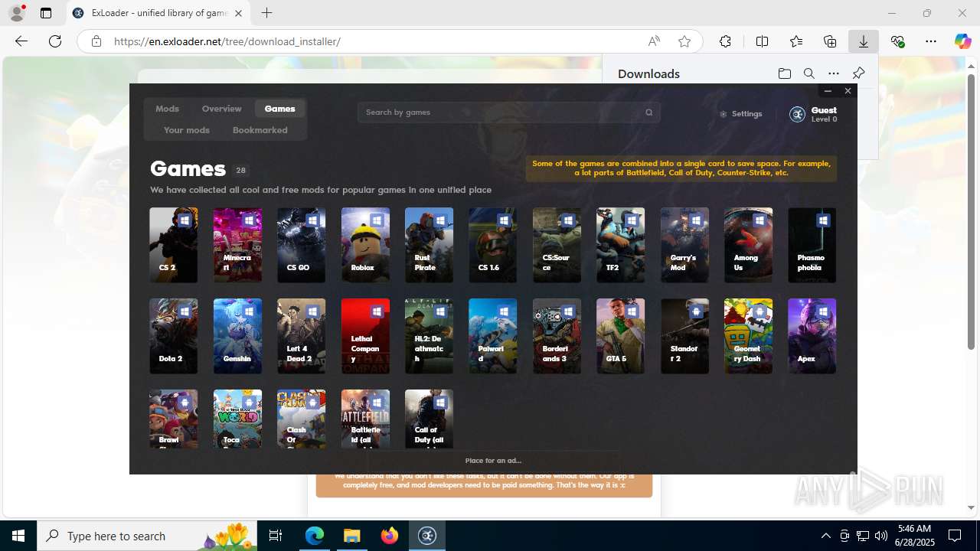
Task: Open browser Collections
Action: click(830, 41)
